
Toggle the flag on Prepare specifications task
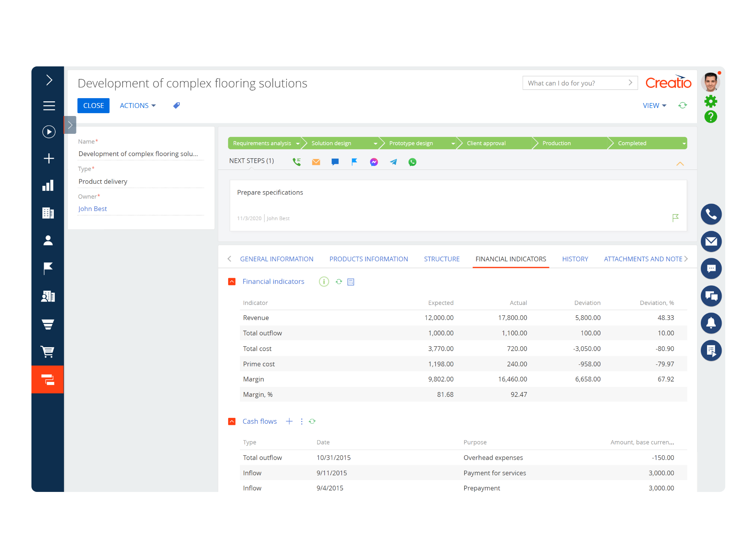[675, 218]
